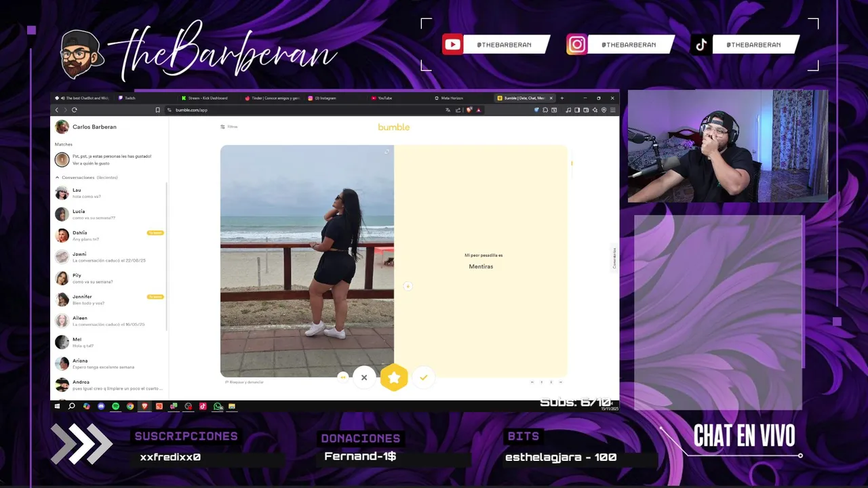This screenshot has height=488, width=868.
Task: Click the backtrack double-arrow button
Action: [x=343, y=378]
